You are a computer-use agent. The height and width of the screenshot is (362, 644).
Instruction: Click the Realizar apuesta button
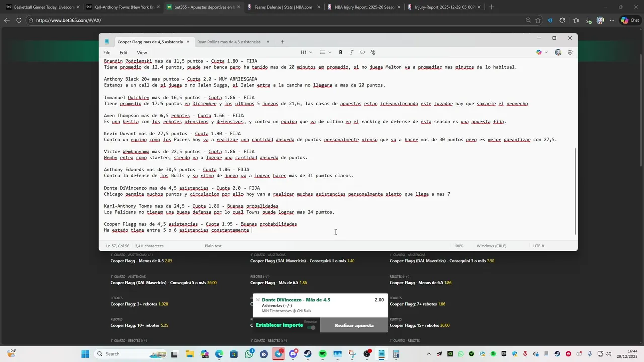[x=354, y=325]
